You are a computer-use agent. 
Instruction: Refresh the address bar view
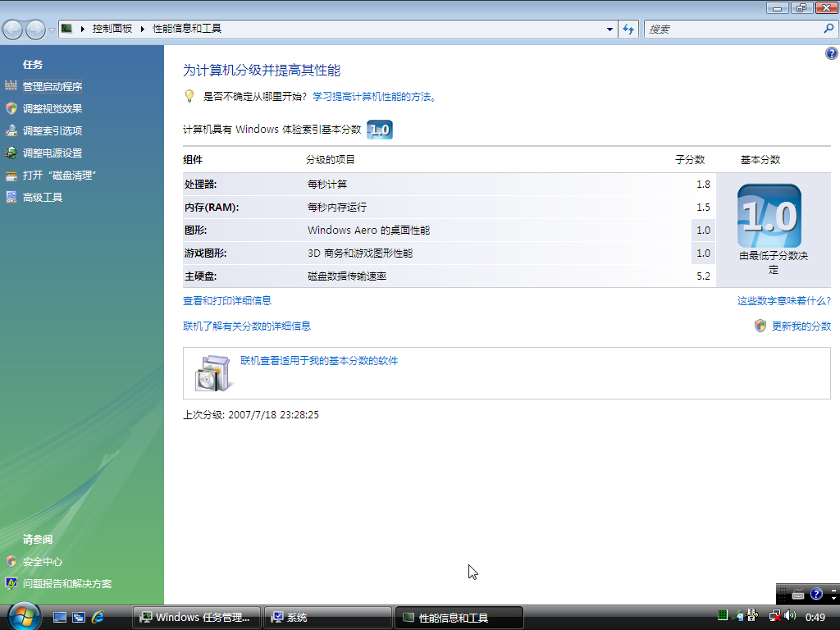(628, 29)
